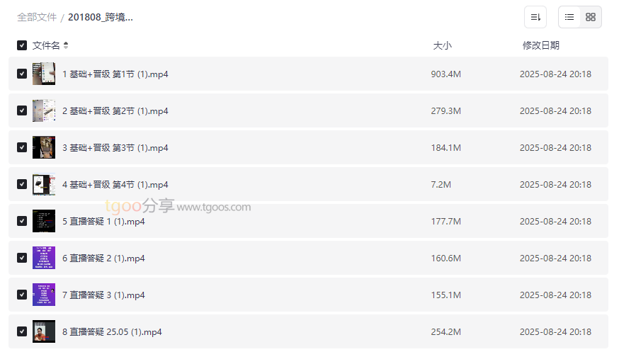Switch to grid view layout
619x364 pixels.
click(x=591, y=17)
